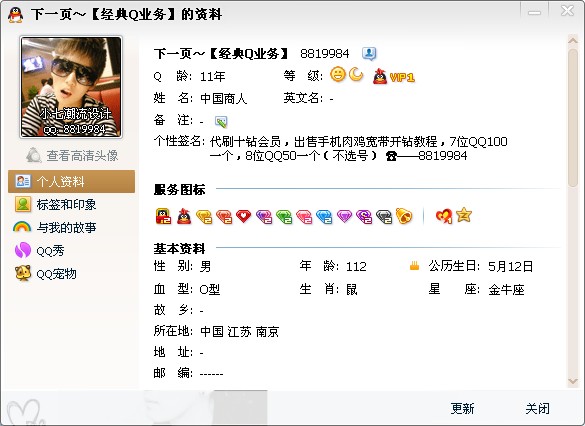Click the 关闭 button
585x426 pixels.
537,408
